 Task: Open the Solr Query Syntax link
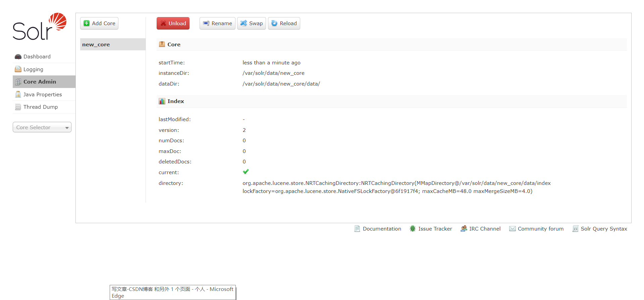point(604,229)
